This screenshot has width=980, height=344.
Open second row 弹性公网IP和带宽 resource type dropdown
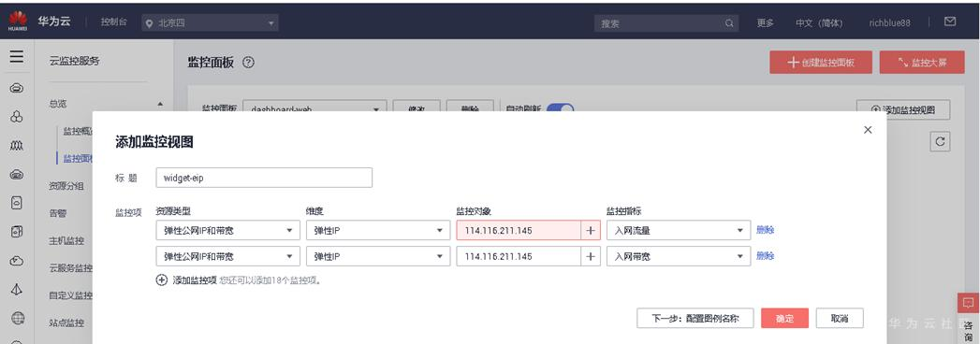[x=227, y=256]
